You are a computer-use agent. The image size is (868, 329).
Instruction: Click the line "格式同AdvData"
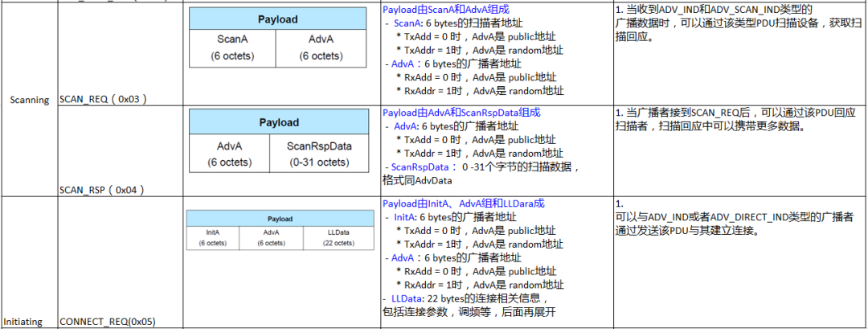tap(417, 180)
